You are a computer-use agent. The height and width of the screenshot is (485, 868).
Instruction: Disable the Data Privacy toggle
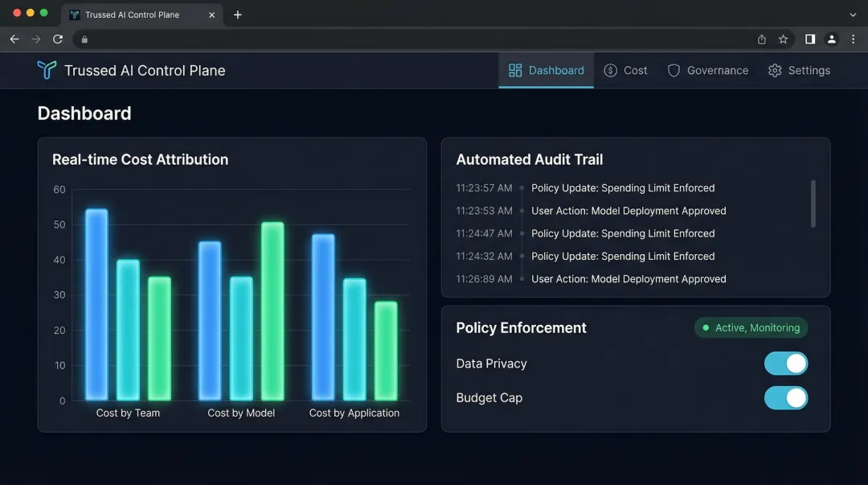tap(786, 363)
